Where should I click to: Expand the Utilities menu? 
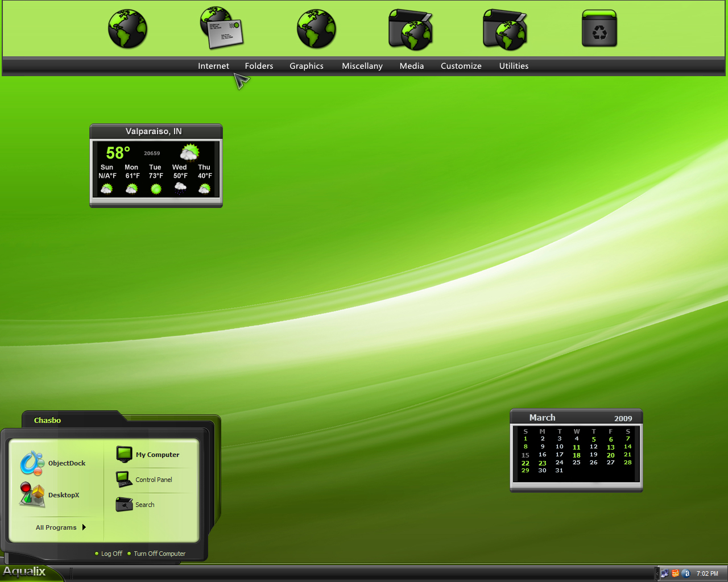[514, 66]
